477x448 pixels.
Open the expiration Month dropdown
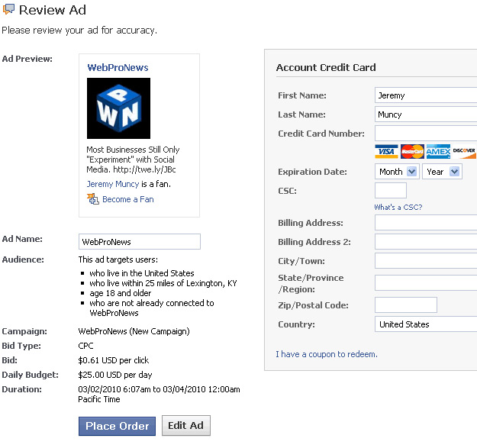coord(398,172)
